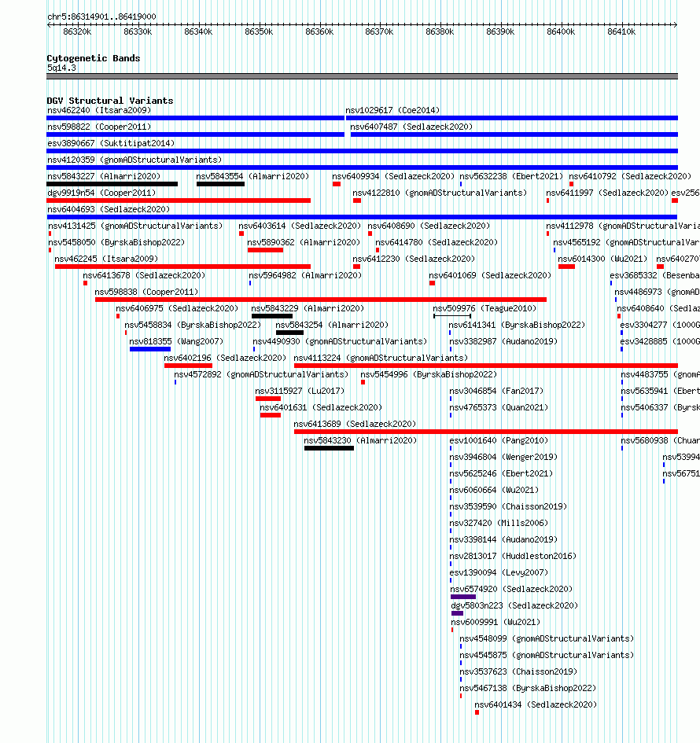700x743 pixels.
Task: Select the red bar under nsv6402196
Action: tap(188, 366)
